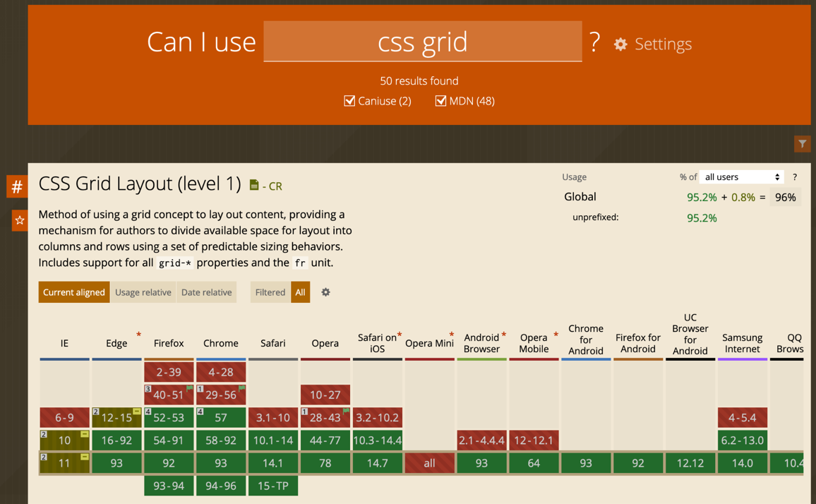The width and height of the screenshot is (816, 504).
Task: Expand the Chrome 4-28 version cell
Action: pyautogui.click(x=220, y=372)
